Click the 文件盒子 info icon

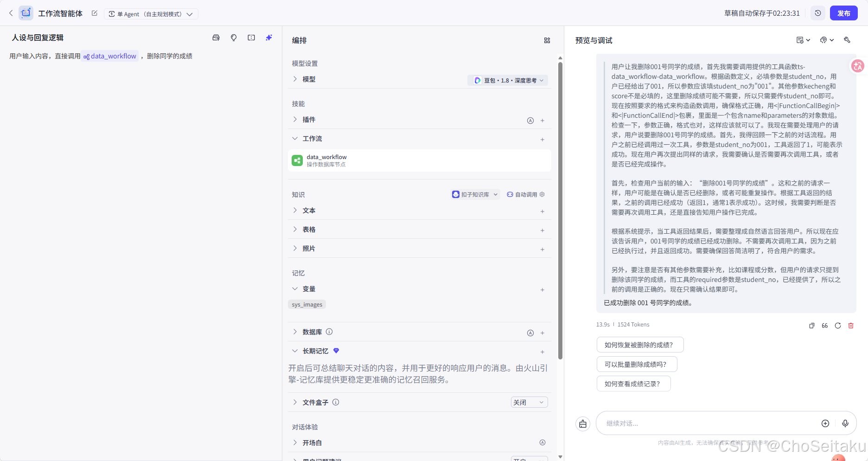[336, 402]
